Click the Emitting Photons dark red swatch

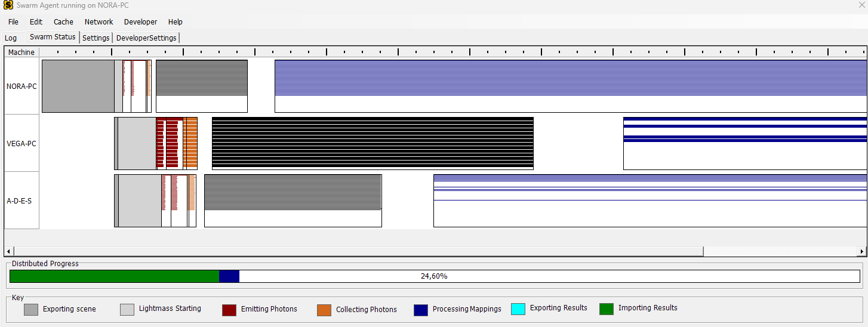pyautogui.click(x=229, y=310)
